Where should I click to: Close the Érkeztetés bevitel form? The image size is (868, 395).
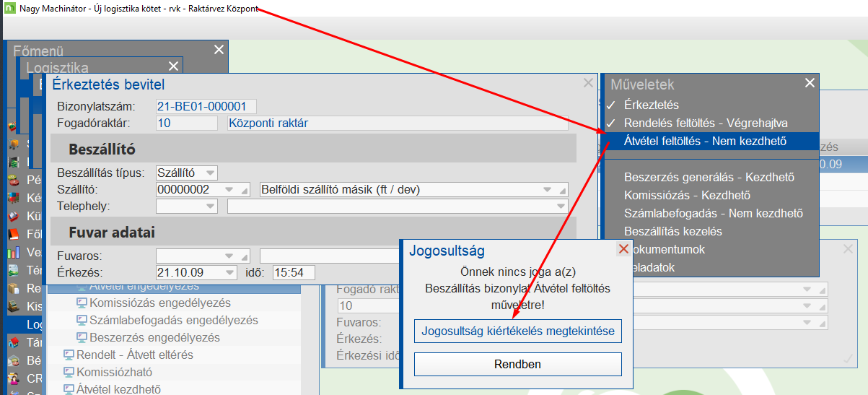tap(587, 84)
